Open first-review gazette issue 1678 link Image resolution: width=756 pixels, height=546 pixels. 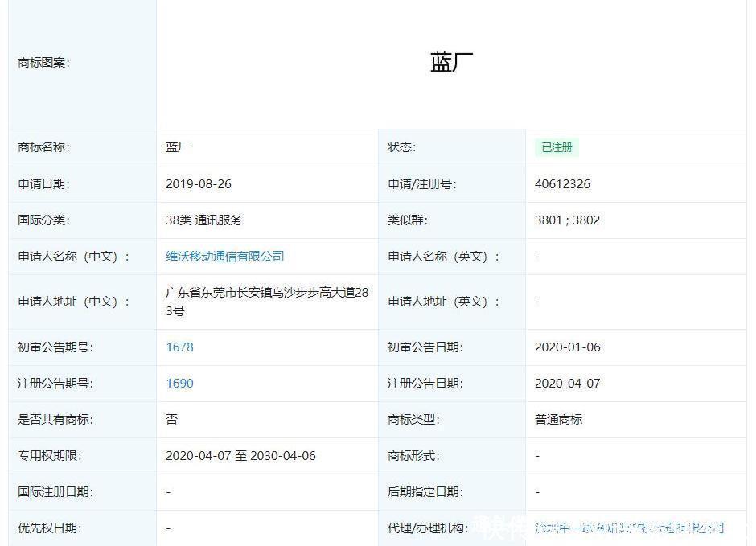coord(179,347)
